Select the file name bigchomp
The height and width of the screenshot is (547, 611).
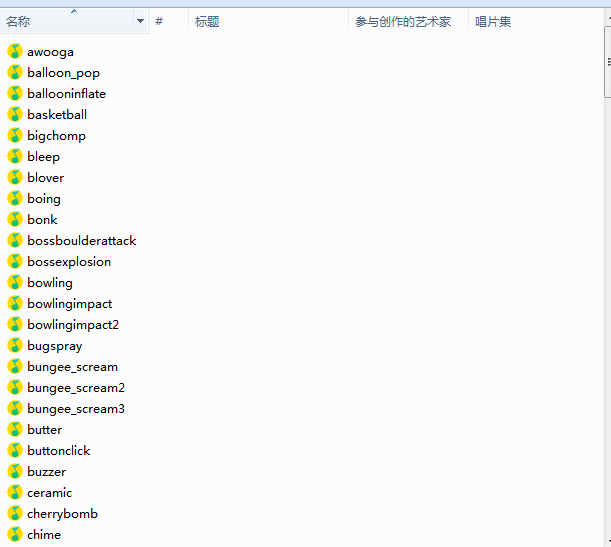click(57, 136)
